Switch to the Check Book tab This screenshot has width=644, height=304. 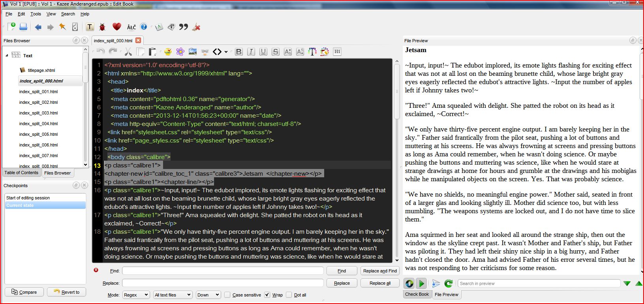click(417, 294)
